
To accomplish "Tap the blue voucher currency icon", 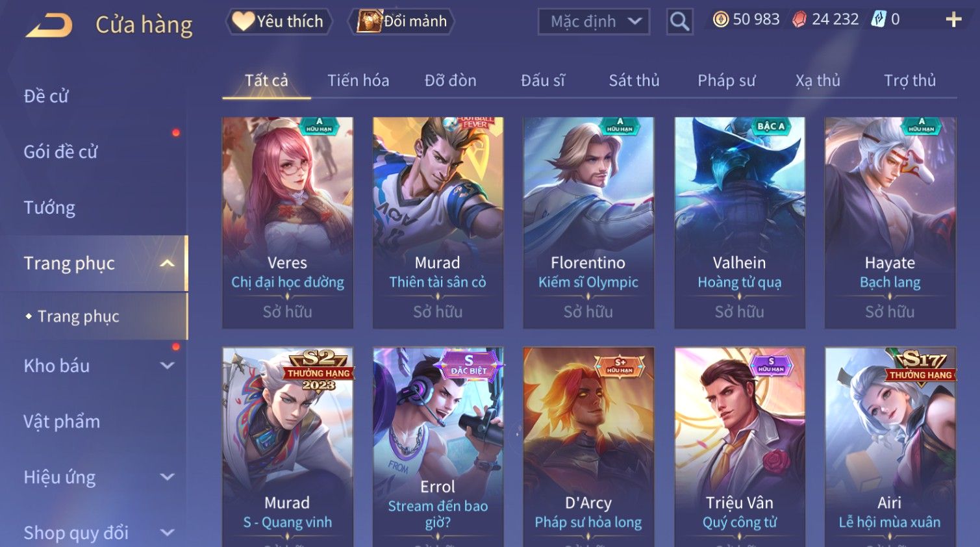I will pyautogui.click(x=878, y=19).
